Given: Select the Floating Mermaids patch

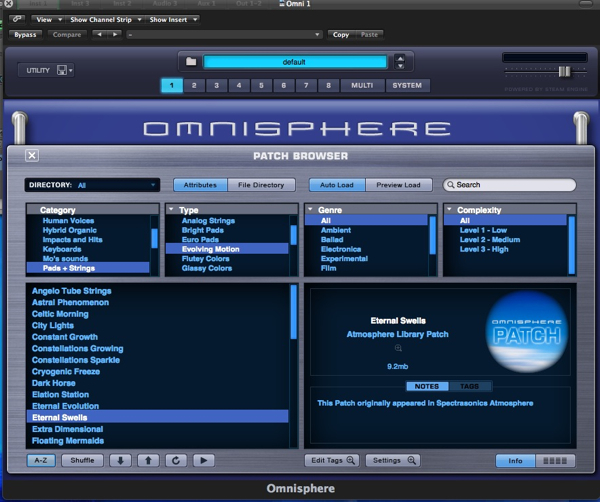Looking at the screenshot, I should [x=68, y=441].
